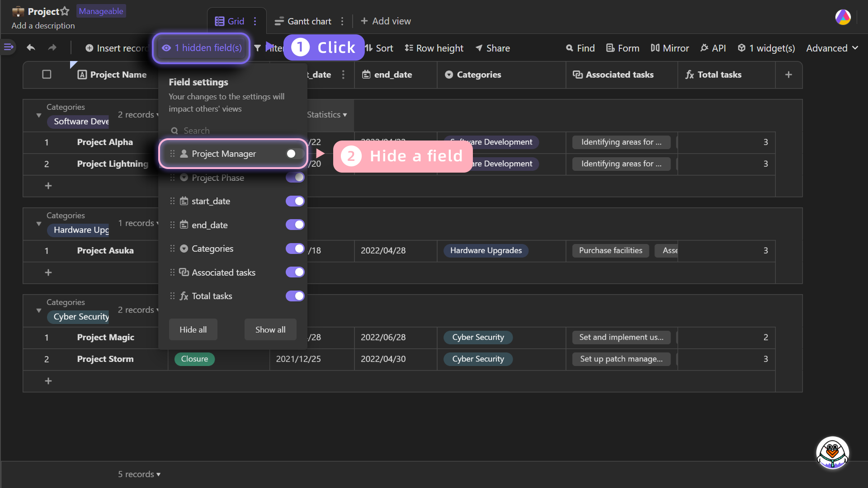
Task: Open Hardware Upgrades 1 records dropdown
Action: [x=138, y=223]
